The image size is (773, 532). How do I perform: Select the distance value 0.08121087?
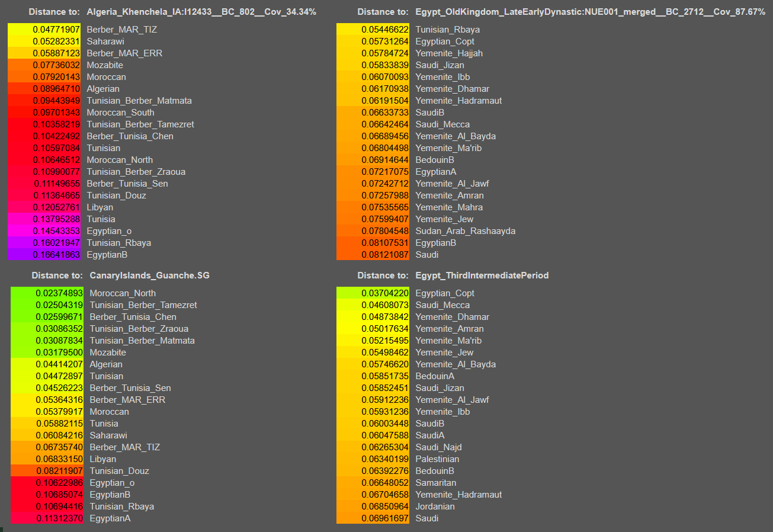pyautogui.click(x=373, y=255)
